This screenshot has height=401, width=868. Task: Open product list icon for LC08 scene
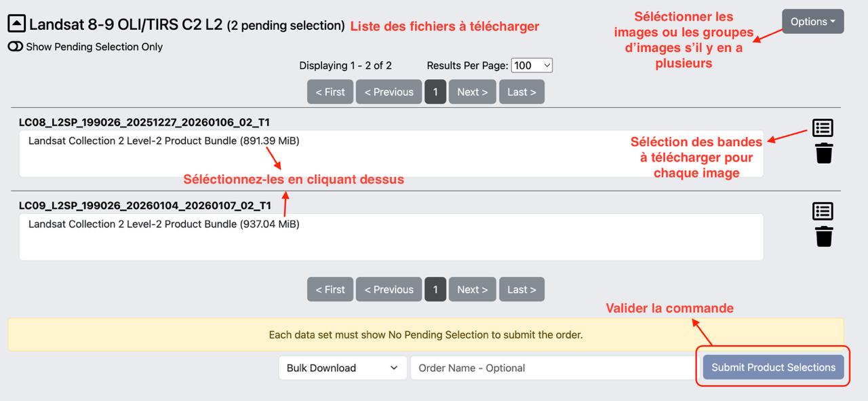click(x=823, y=128)
